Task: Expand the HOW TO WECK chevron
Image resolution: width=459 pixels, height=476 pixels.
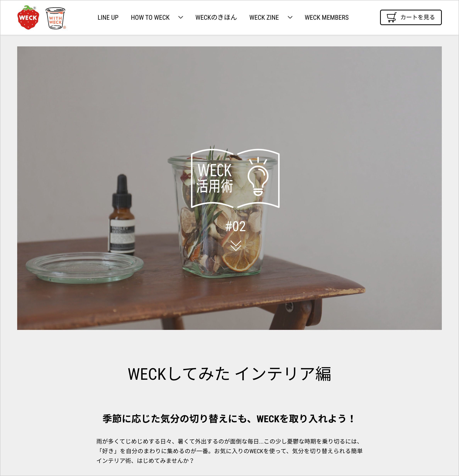Action: (x=180, y=17)
